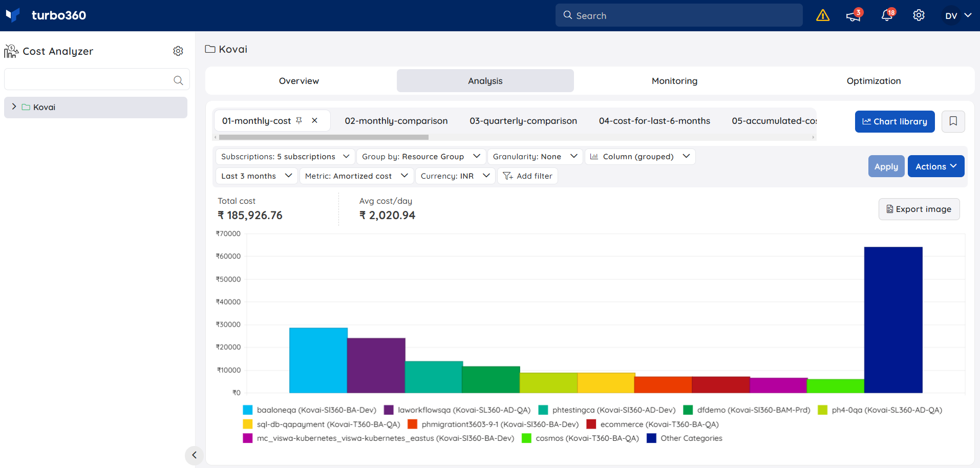Open the warning alert icon
This screenshot has height=468, width=980.
tap(823, 15)
